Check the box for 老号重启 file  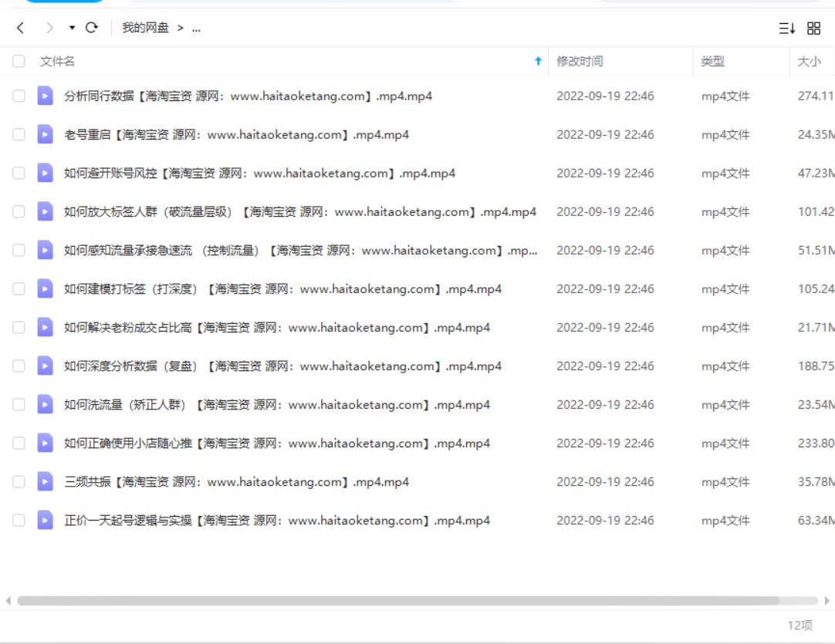point(19,135)
